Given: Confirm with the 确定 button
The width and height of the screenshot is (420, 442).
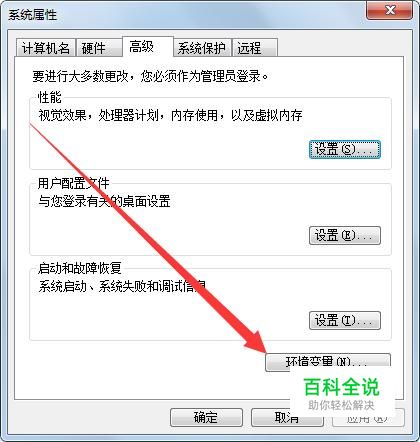Looking at the screenshot, I should (x=206, y=417).
